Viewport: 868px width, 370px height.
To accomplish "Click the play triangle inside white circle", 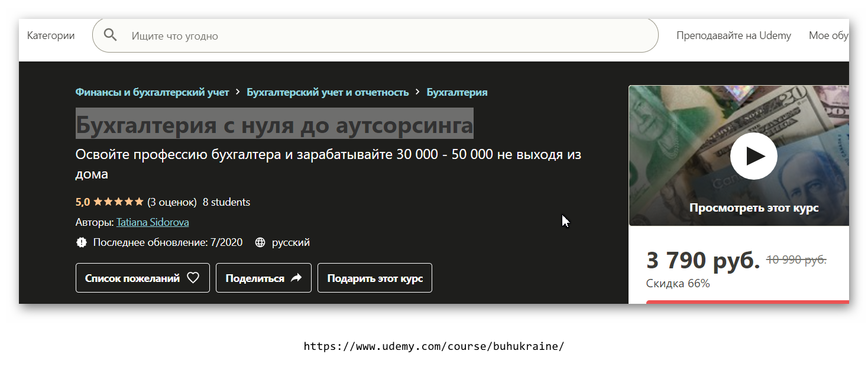I will [x=753, y=155].
